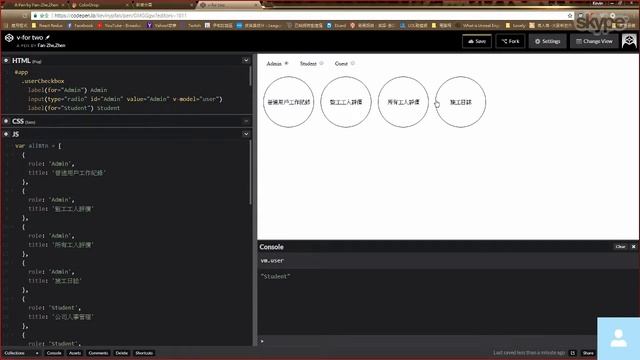The height and width of the screenshot is (360, 640).
Task: Click the Save button
Action: point(477,41)
